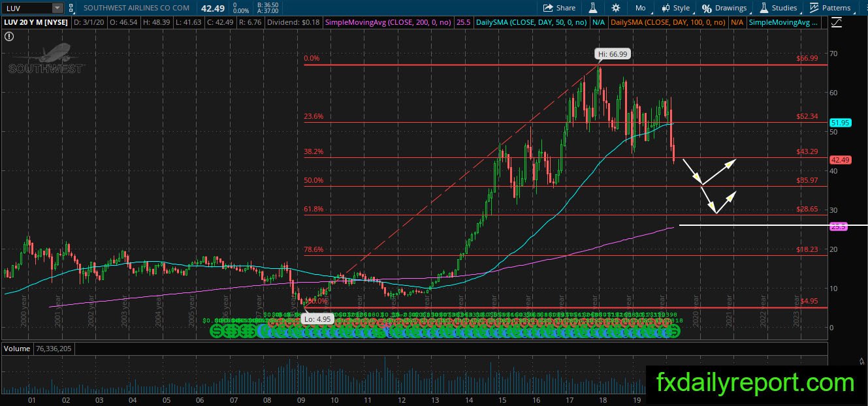Screen dimensions: 868x406
Task: Select DailySMA (CLOSE, DAY, 50) study label
Action: pyautogui.click(x=531, y=22)
